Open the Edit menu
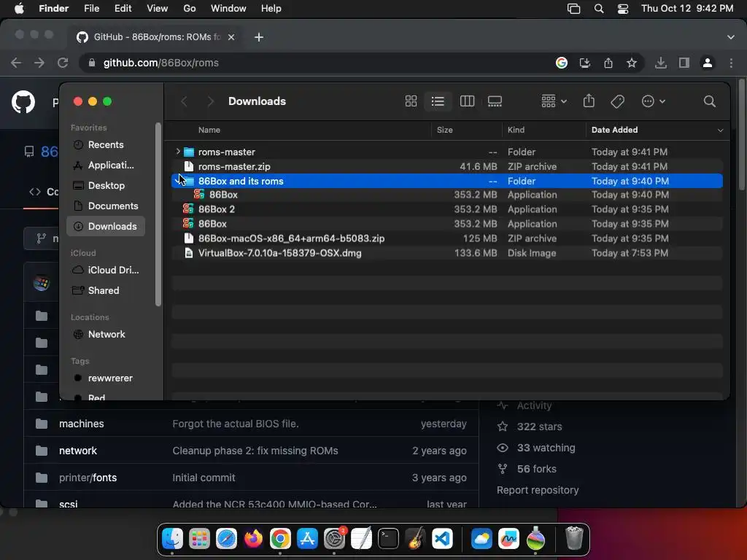Image resolution: width=747 pixels, height=560 pixels. coord(123,8)
